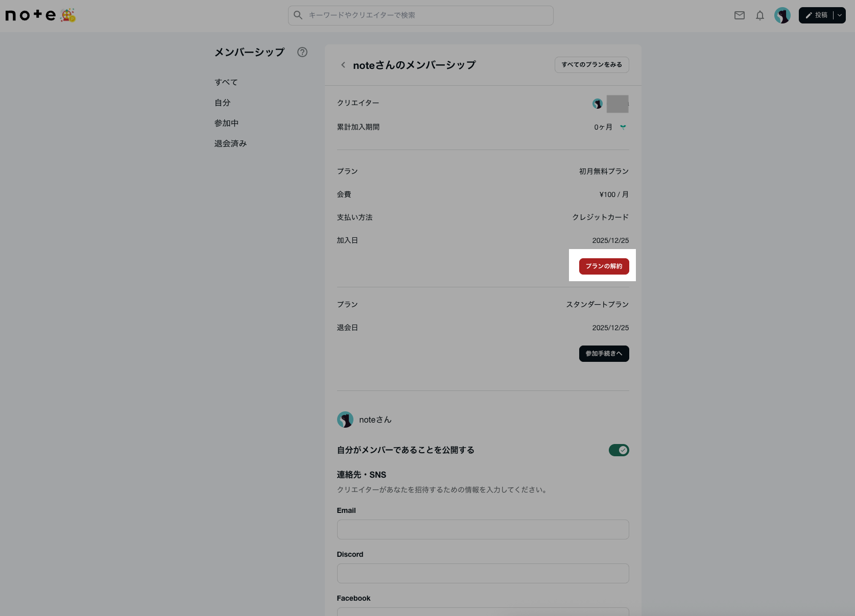Open the notifications bell
Screen dimensions: 855x616
(760, 15)
